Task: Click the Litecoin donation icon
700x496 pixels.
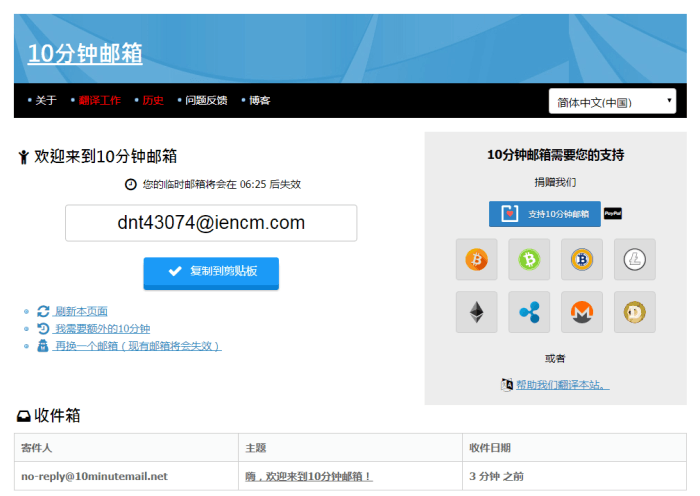Action: (x=634, y=259)
